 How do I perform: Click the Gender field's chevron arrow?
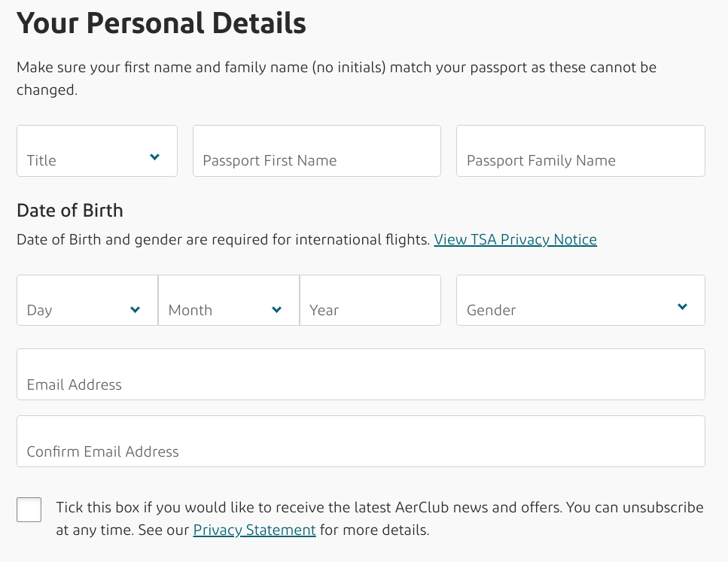(x=682, y=307)
